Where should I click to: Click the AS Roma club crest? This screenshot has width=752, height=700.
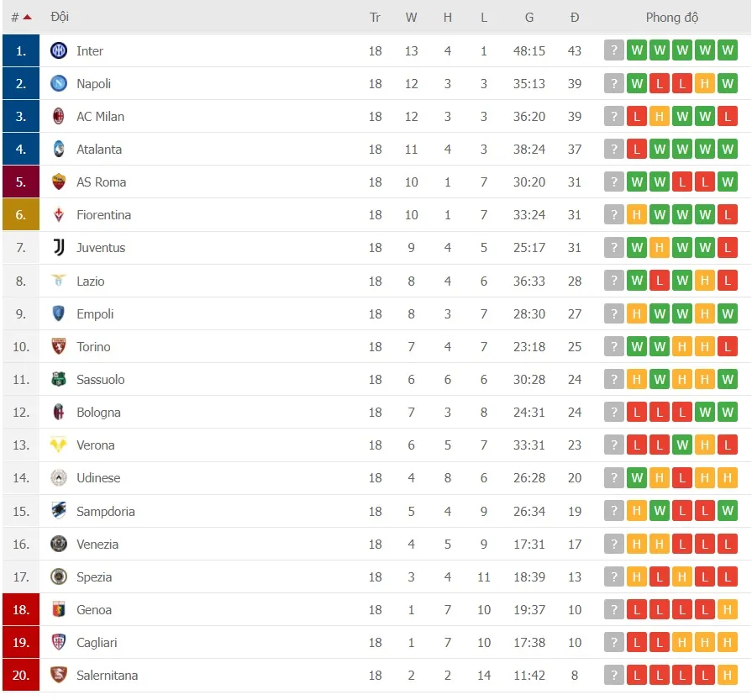(58, 182)
